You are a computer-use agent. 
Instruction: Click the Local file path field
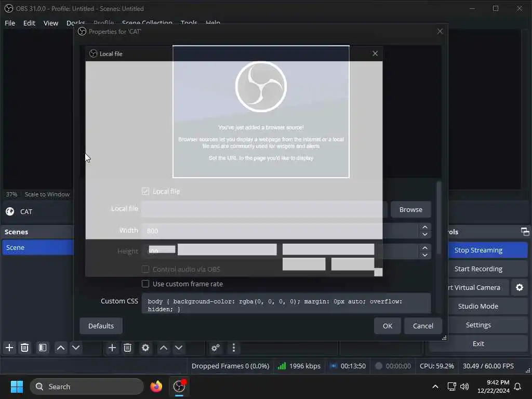point(264,209)
